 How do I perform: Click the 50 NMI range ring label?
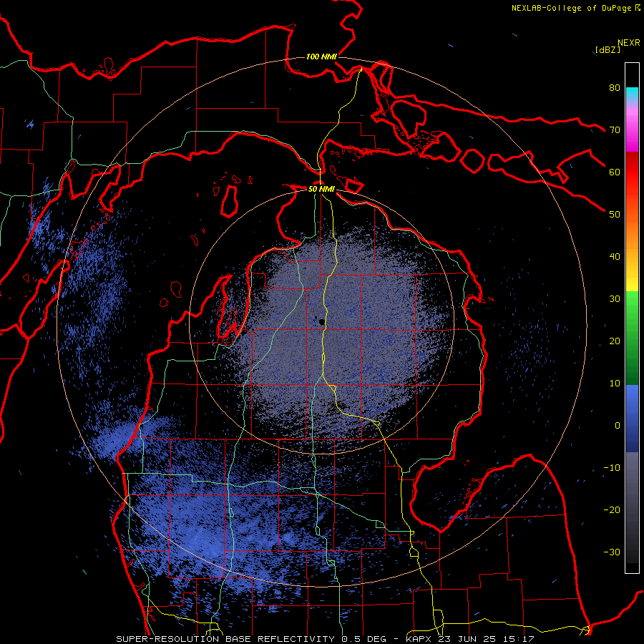[321, 190]
